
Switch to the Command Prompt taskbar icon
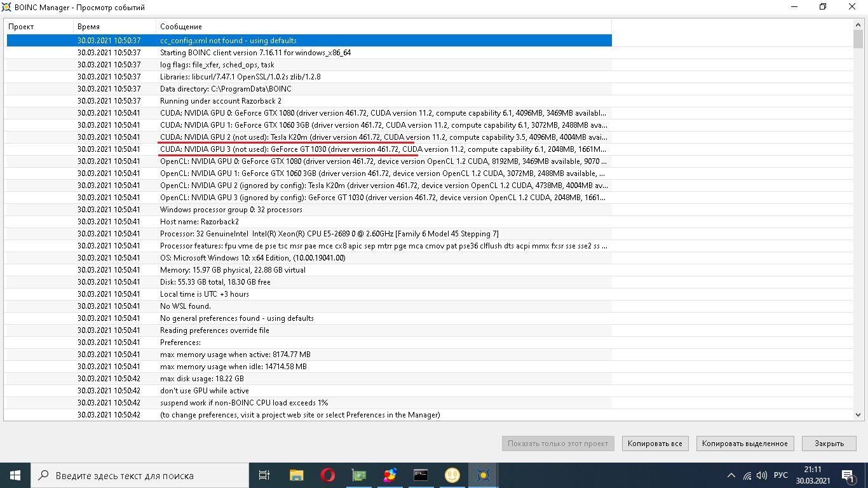pyautogui.click(x=421, y=475)
